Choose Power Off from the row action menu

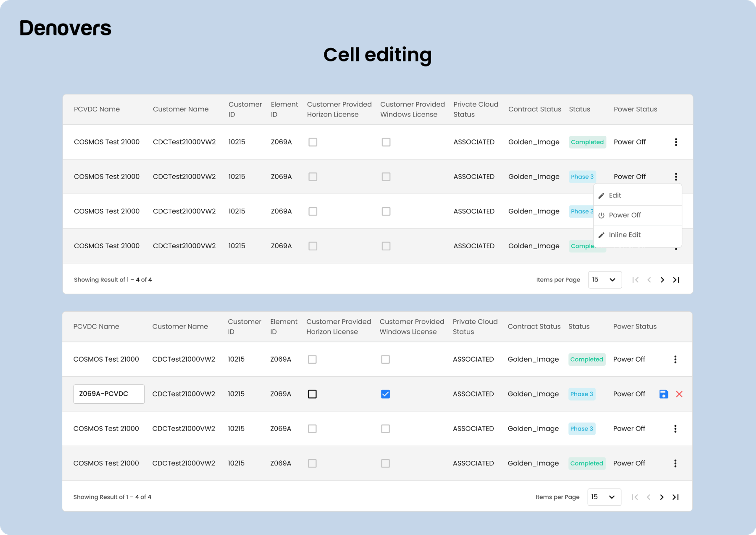637,215
